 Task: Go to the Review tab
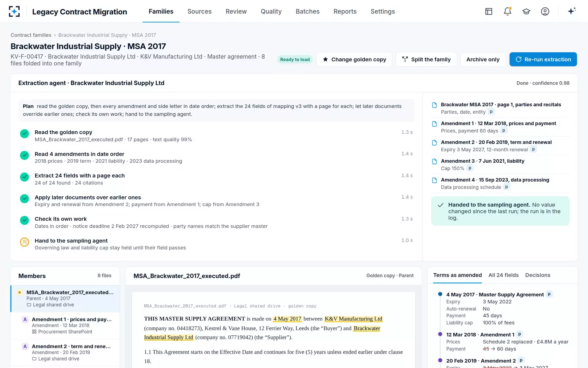[236, 11]
